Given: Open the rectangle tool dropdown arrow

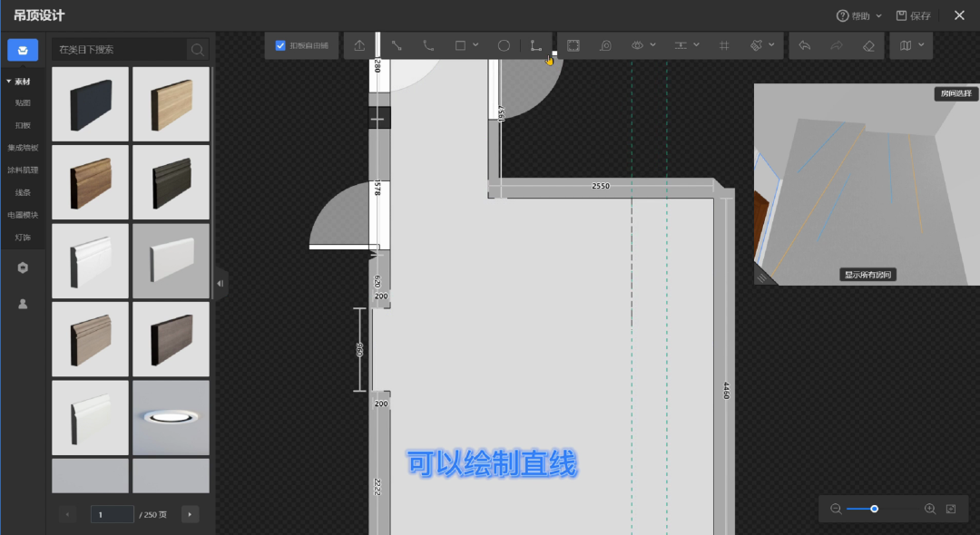Looking at the screenshot, I should click(x=475, y=45).
